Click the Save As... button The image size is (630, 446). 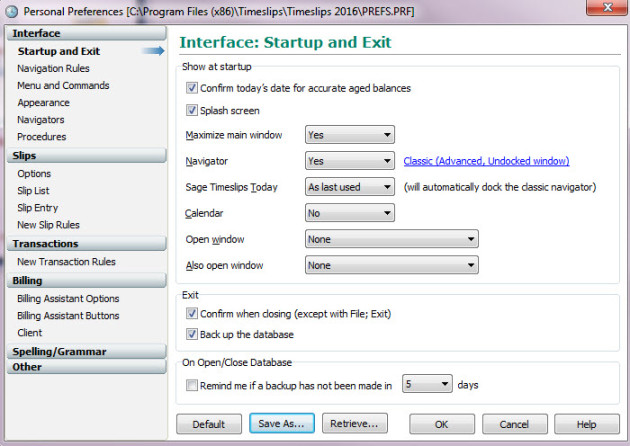(282, 423)
